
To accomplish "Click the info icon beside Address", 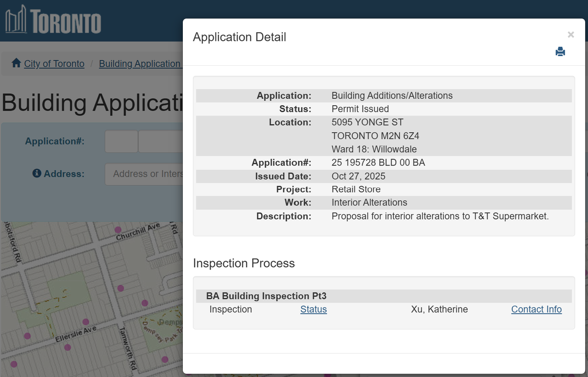I will (37, 173).
